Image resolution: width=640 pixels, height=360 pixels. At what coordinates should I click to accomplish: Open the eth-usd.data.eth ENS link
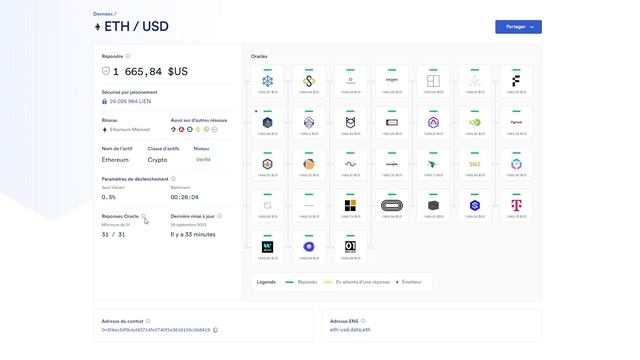(x=350, y=329)
